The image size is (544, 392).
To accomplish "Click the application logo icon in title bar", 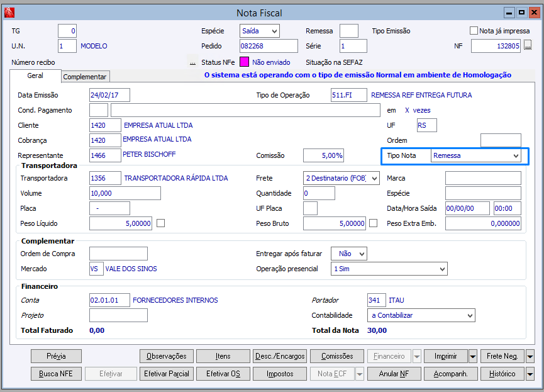I will coord(9,12).
